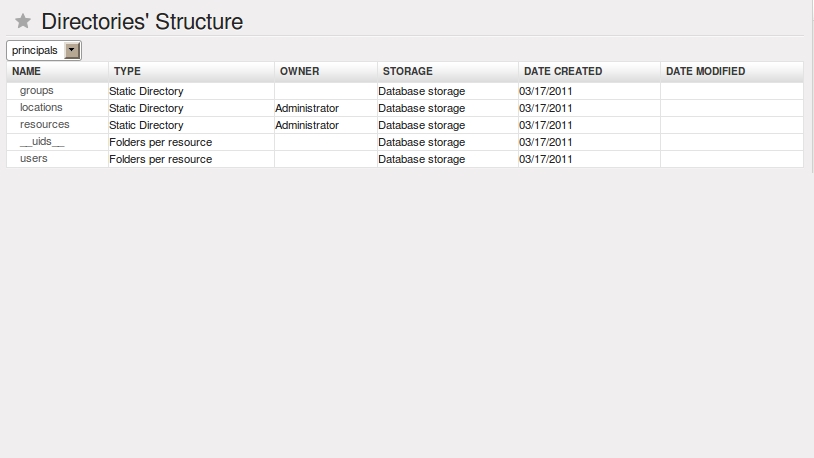Click the favorite star icon beside the title

coord(23,21)
